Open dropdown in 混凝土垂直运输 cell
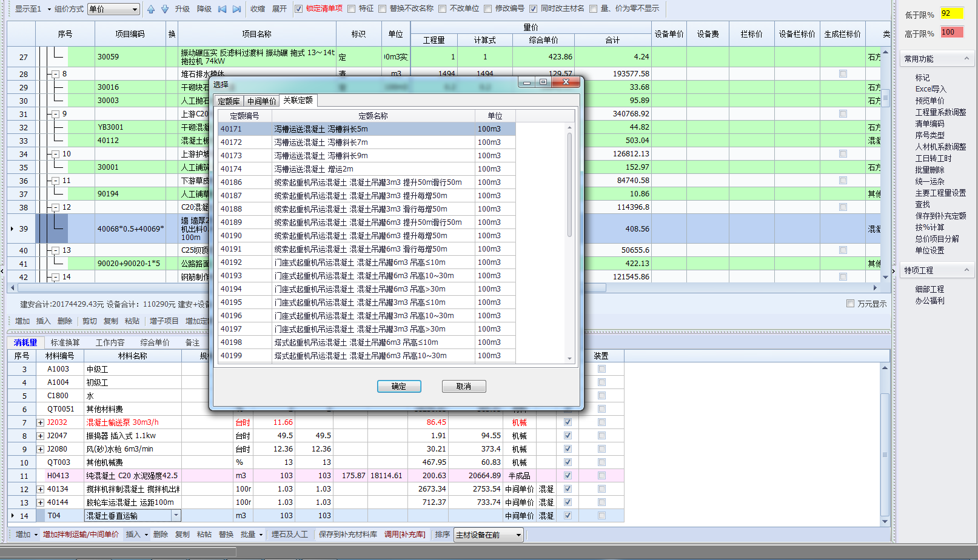 pos(176,516)
